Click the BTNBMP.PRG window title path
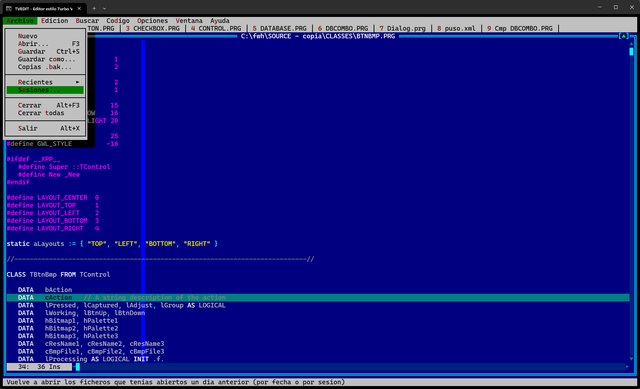Image resolution: width=640 pixels, height=389 pixels. coord(318,36)
